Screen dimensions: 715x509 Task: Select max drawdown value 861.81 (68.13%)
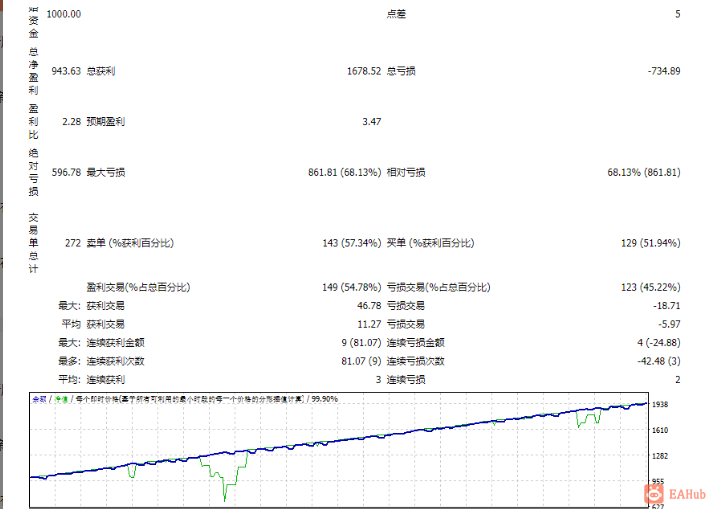coord(344,172)
